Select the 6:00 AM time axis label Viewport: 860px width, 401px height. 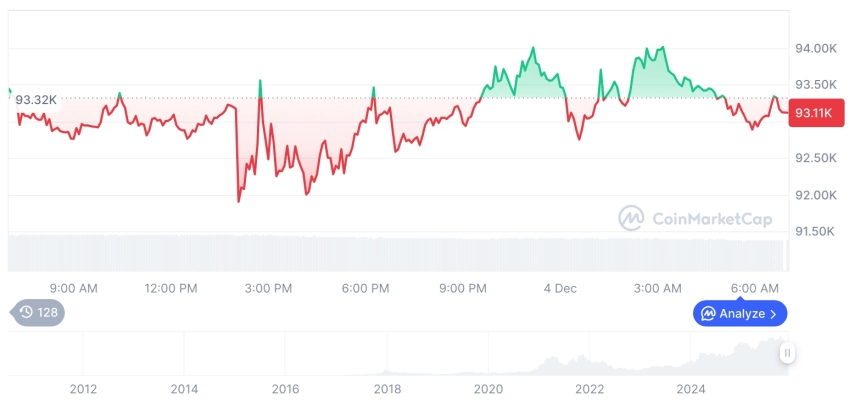pyautogui.click(x=755, y=288)
